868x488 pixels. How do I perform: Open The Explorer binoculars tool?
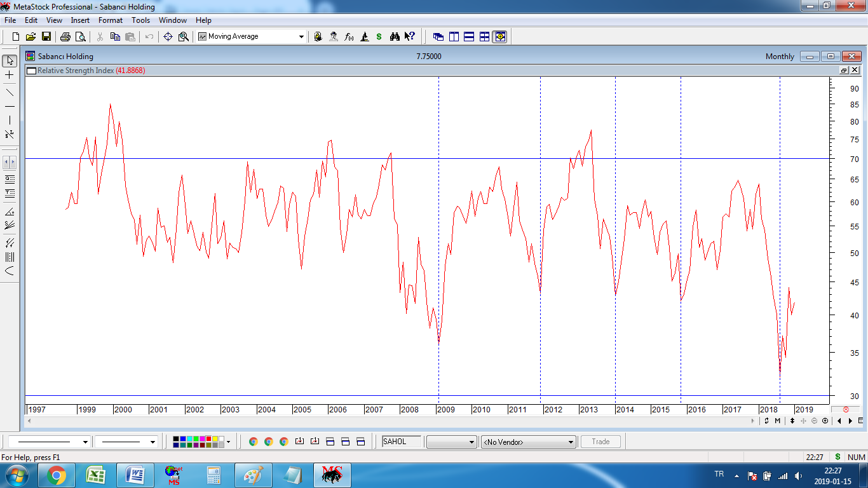click(395, 37)
